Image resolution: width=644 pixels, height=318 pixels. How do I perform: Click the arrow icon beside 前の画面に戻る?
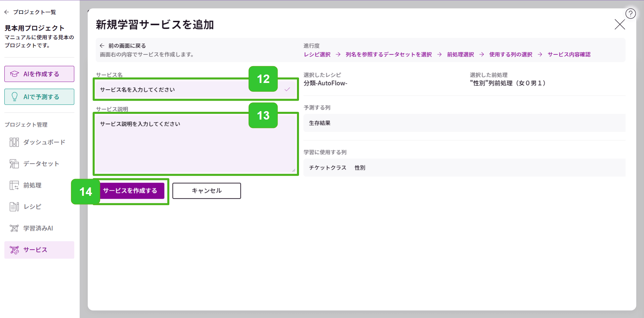pos(102,46)
